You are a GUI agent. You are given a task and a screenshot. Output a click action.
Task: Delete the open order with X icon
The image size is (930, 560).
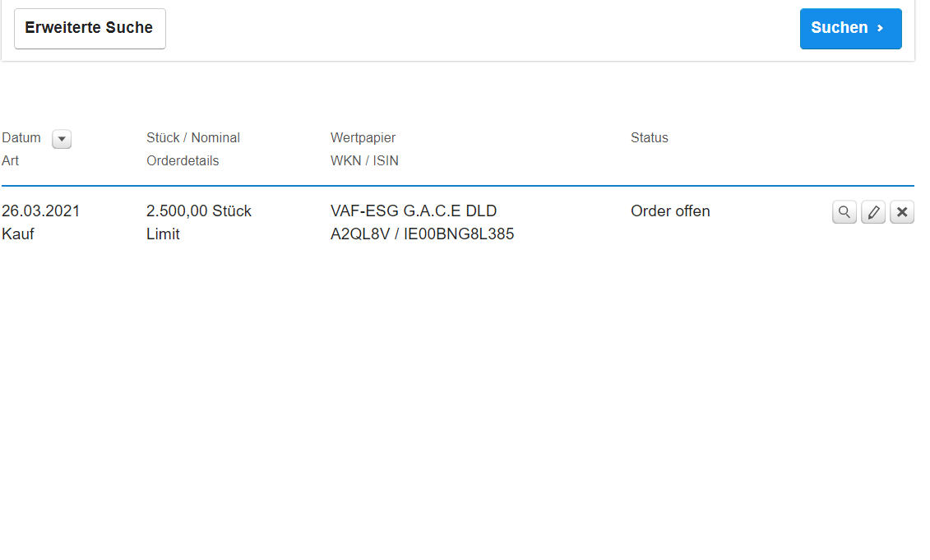902,212
